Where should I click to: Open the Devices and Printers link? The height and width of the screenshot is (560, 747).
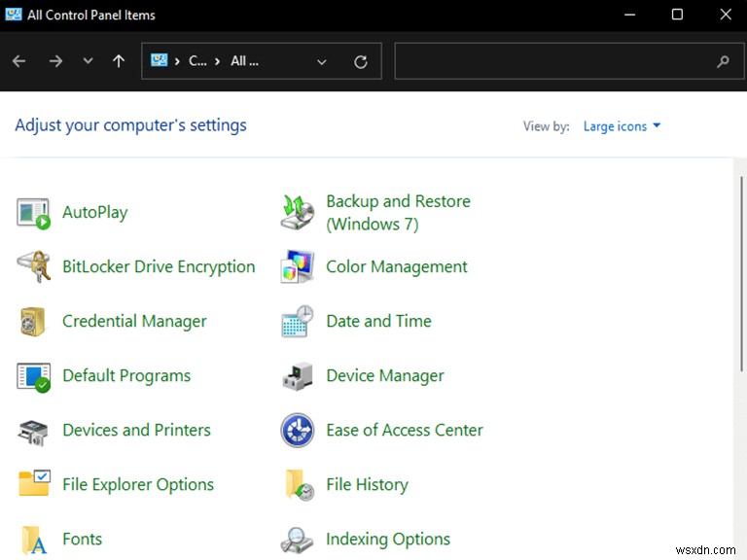click(x=136, y=430)
